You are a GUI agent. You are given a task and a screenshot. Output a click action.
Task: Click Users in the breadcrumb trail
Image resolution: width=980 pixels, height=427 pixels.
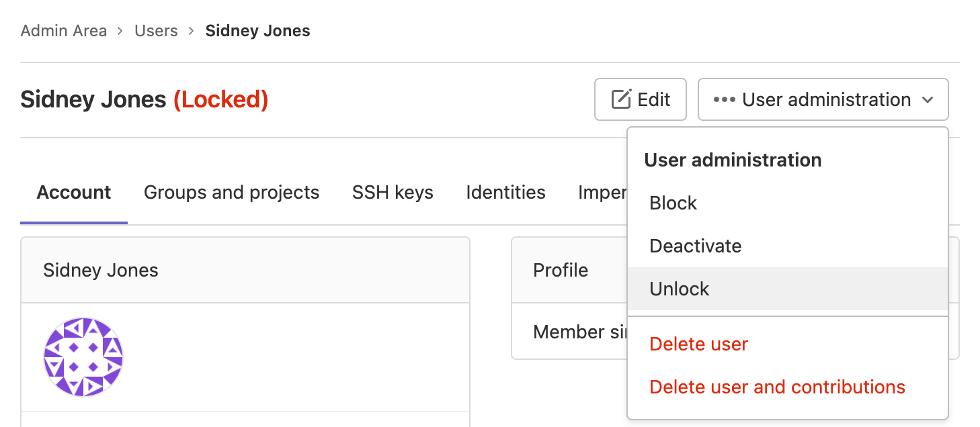pyautogui.click(x=156, y=31)
